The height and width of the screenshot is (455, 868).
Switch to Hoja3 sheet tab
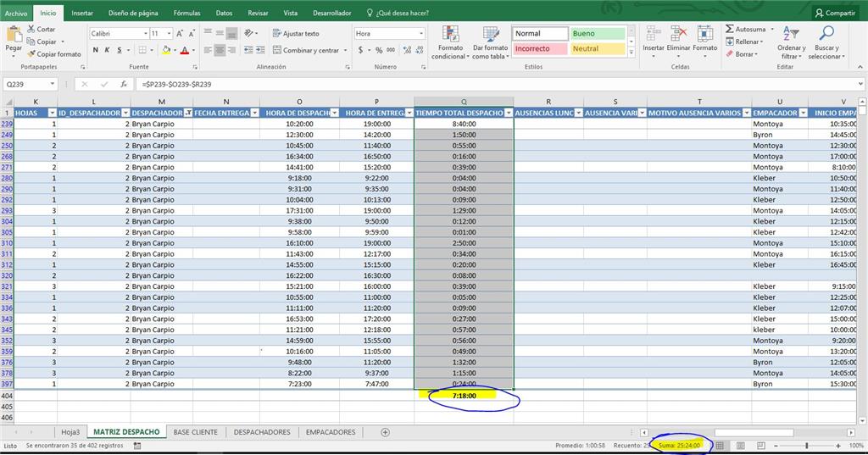[x=70, y=432]
